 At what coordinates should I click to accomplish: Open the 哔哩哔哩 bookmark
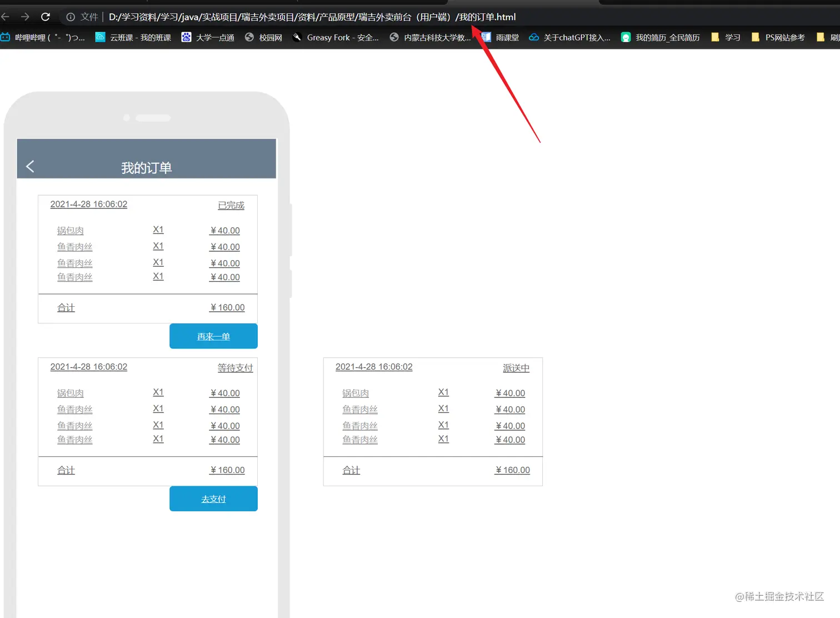[x=43, y=37]
